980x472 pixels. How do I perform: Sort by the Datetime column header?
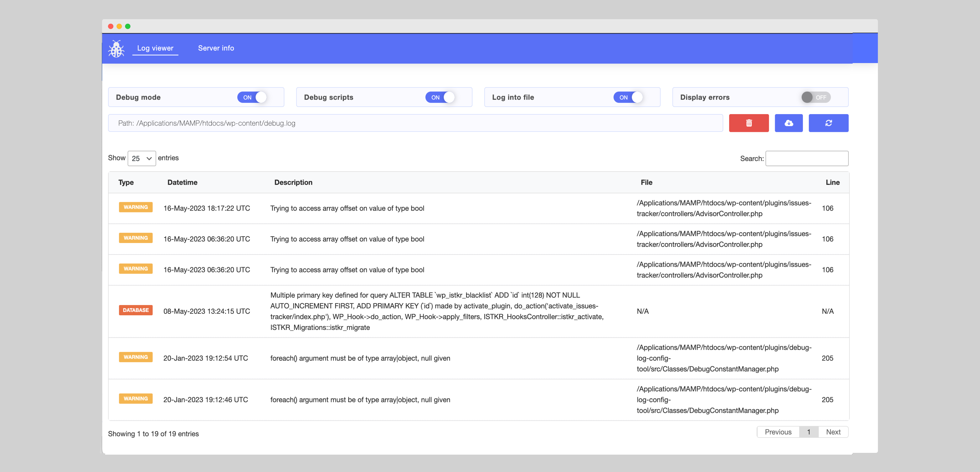pyautogui.click(x=182, y=182)
